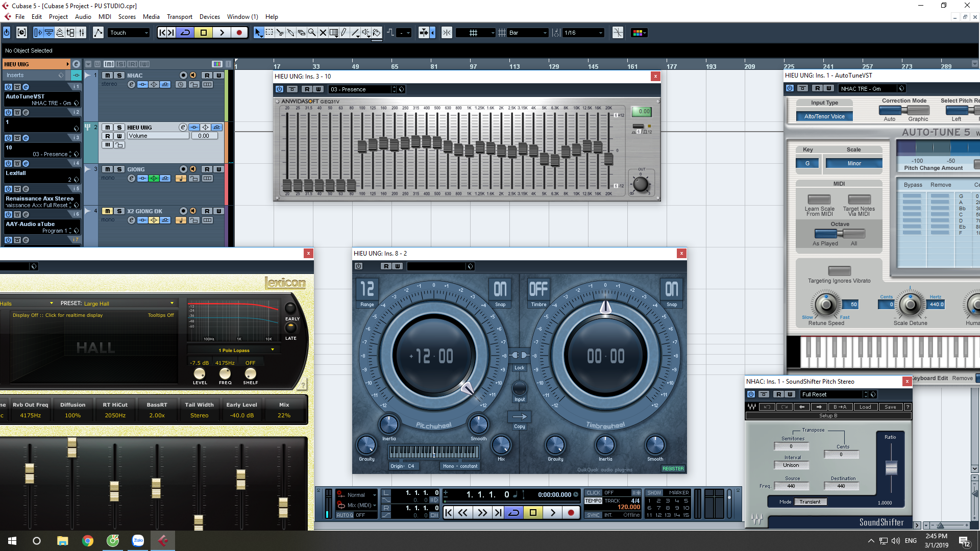Image resolution: width=980 pixels, height=551 pixels.
Task: Click the pitch plugin Copy arrow button
Action: click(519, 417)
